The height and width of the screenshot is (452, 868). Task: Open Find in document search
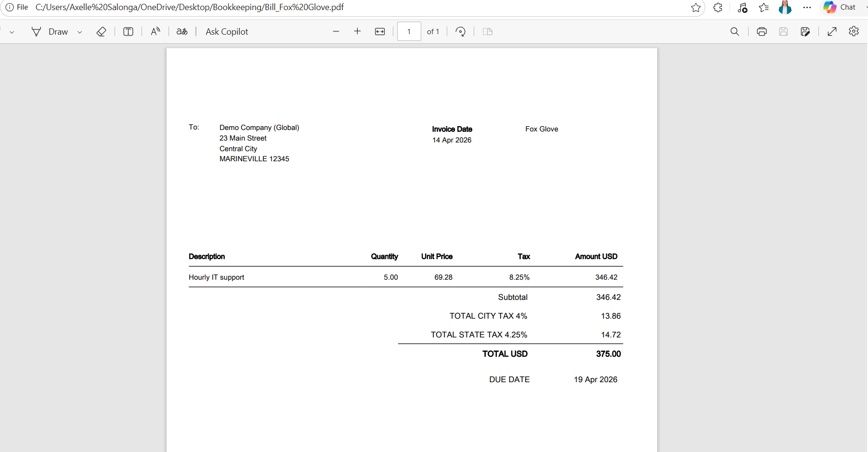click(x=735, y=32)
